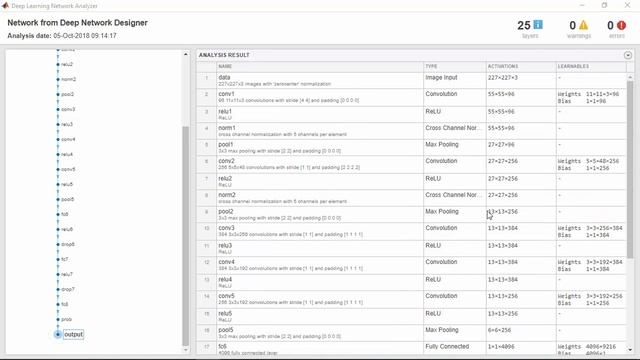640x360 pixels.
Task: Select the data row in results table
Action: [x=411, y=80]
